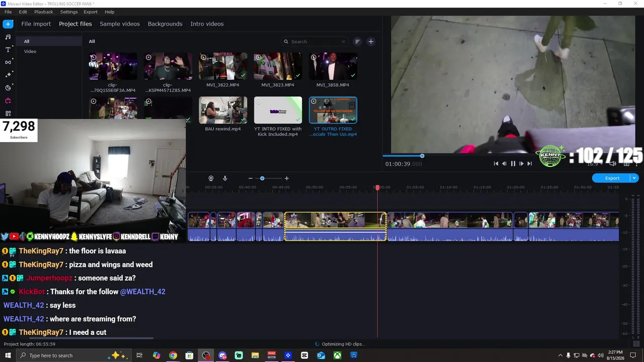Switch to the Backgrounds tab
Image resolution: width=644 pixels, height=362 pixels.
click(165, 24)
